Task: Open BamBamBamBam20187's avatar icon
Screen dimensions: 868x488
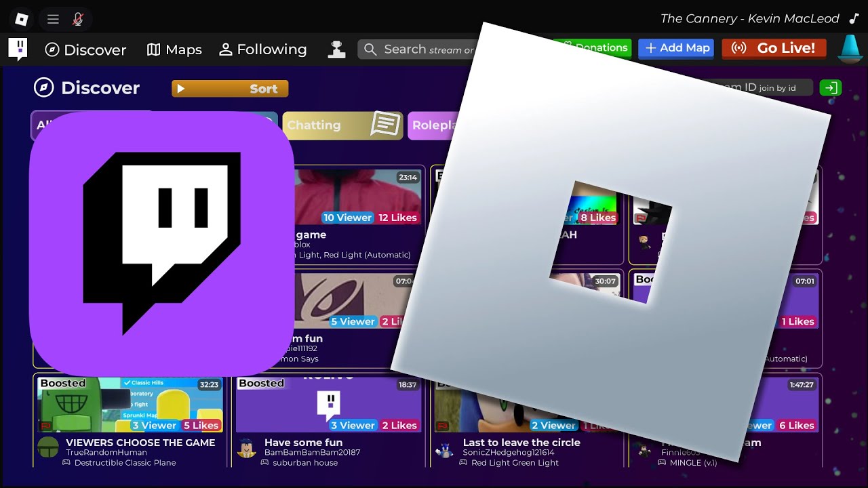Action: (x=247, y=448)
